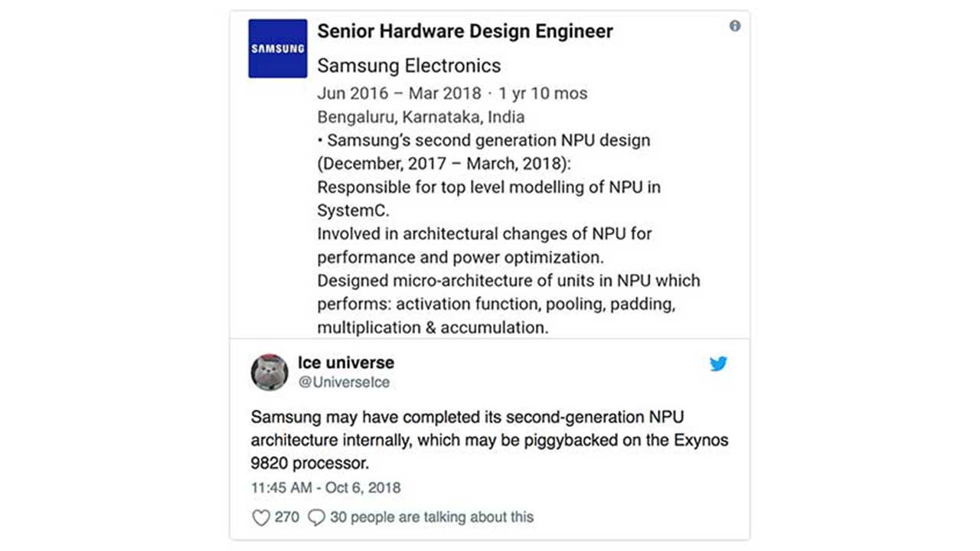Click the Jun 2016 – Mar 2018 date range
Screen dimensions: 980x551
coord(399,93)
